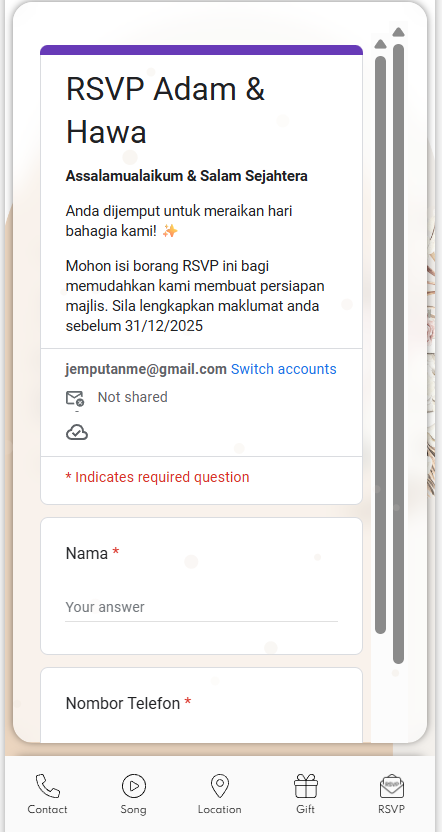The image size is (442, 832).
Task: Click the Nombor Telefon question card
Action: (x=202, y=705)
